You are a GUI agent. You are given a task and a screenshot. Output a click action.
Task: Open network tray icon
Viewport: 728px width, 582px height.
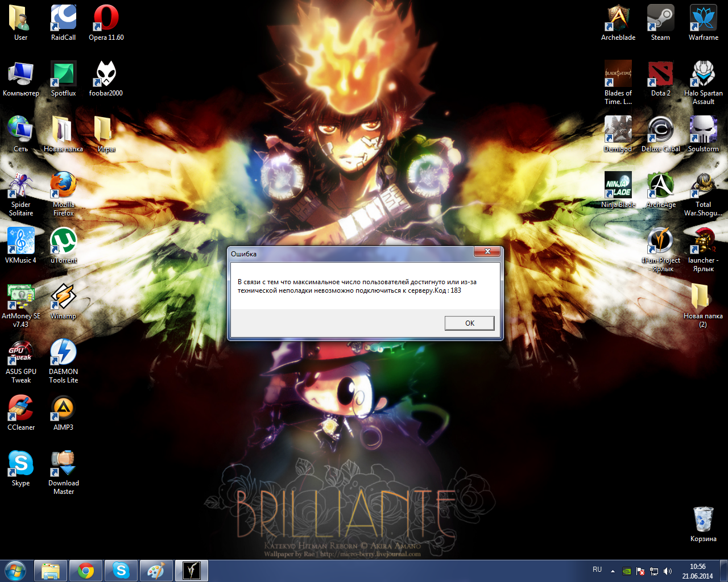pos(654,571)
